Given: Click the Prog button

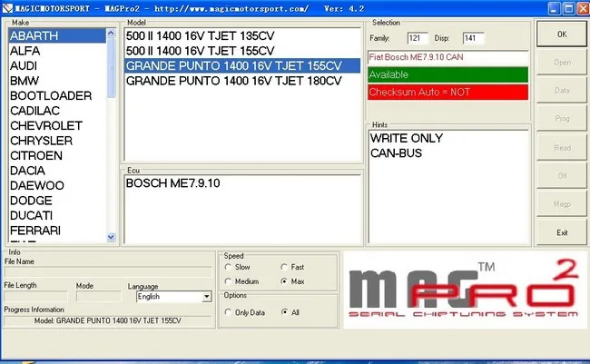Looking at the screenshot, I should click(562, 119).
